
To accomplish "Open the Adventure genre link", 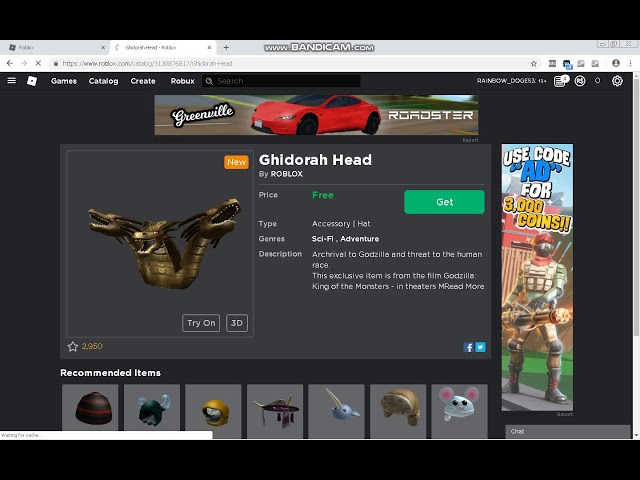I will 360,239.
